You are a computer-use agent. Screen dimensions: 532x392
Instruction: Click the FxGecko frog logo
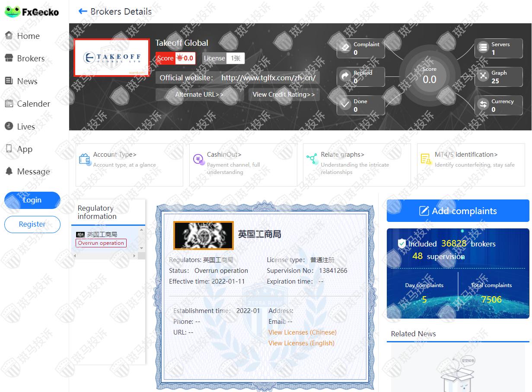[x=13, y=12]
